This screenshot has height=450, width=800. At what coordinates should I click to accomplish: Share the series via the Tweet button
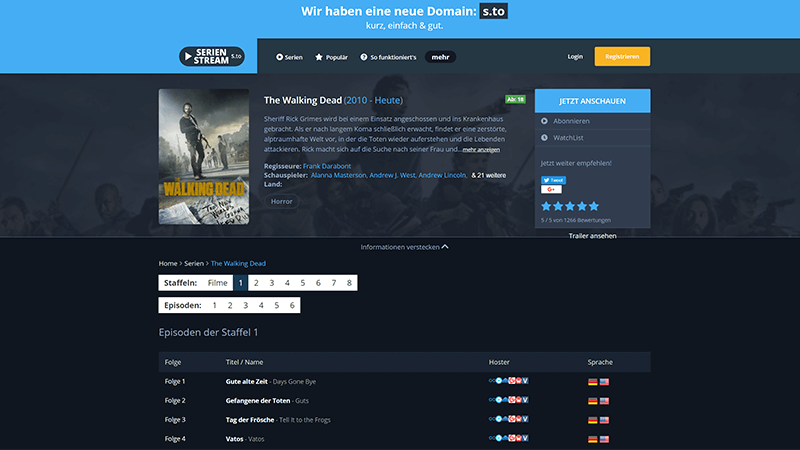point(554,180)
